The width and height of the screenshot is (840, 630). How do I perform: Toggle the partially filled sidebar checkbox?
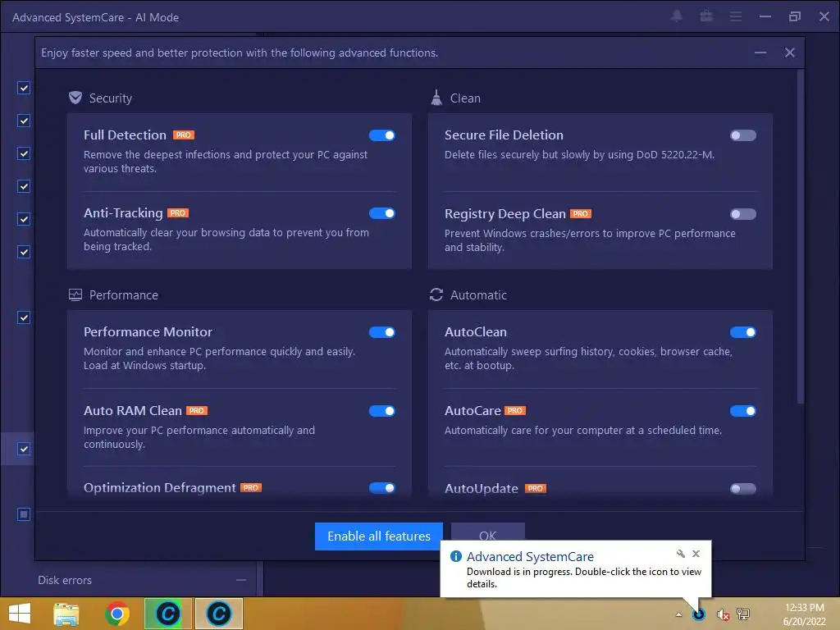click(x=24, y=514)
